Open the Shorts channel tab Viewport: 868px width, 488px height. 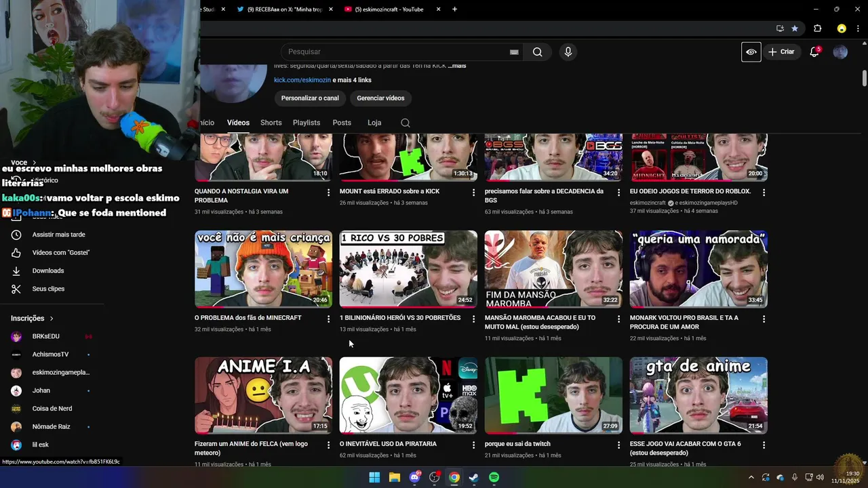point(271,123)
